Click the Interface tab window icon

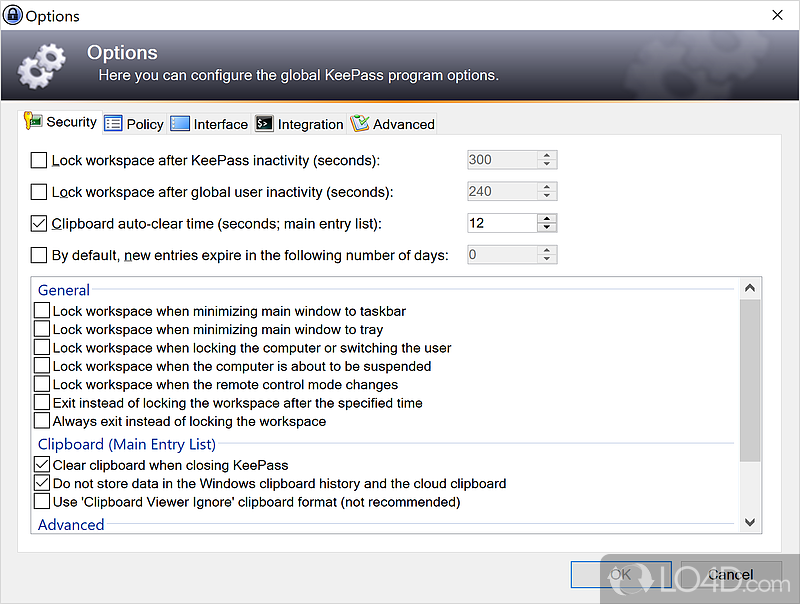180,124
